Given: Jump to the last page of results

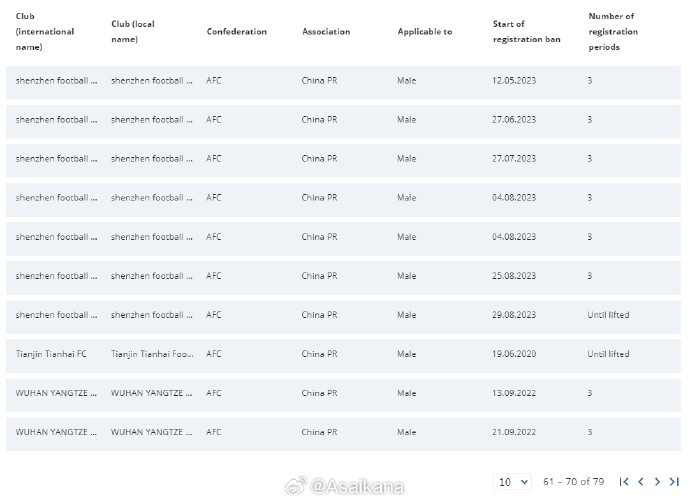Looking at the screenshot, I should click(x=674, y=482).
